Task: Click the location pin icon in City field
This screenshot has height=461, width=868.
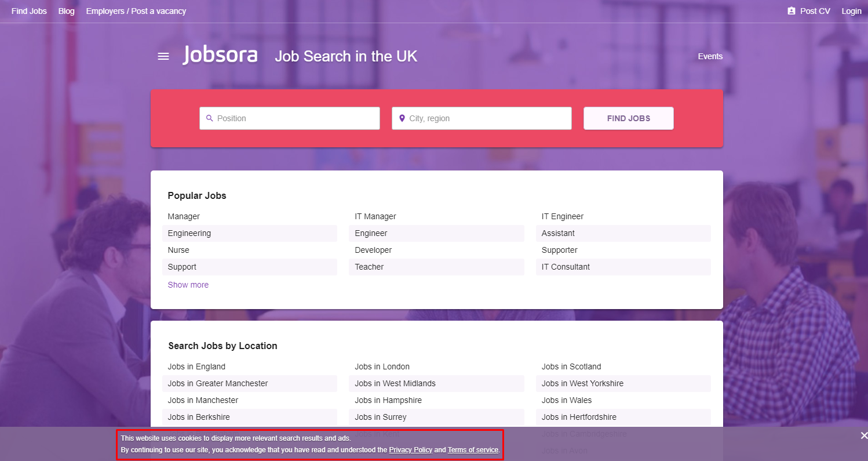Action: [x=402, y=118]
